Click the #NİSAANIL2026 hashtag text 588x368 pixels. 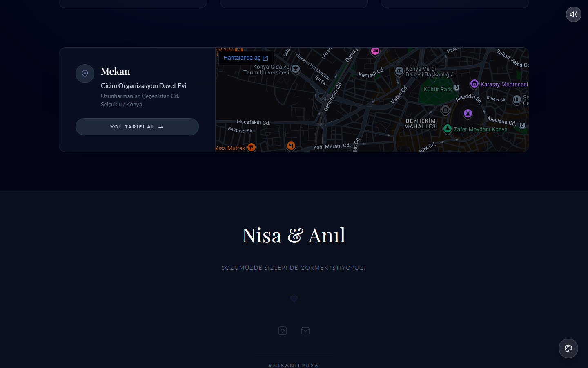(294, 365)
